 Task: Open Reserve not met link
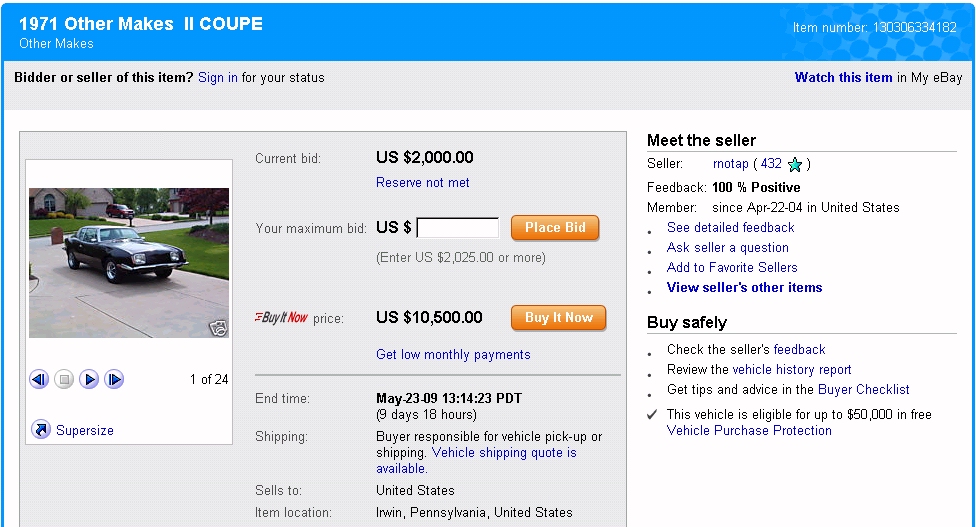pyautogui.click(x=422, y=183)
